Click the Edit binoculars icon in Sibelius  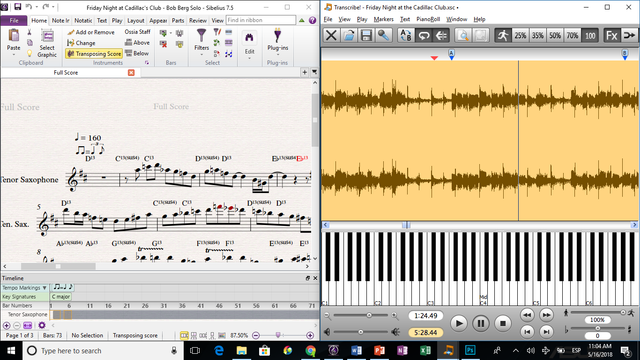(249, 38)
